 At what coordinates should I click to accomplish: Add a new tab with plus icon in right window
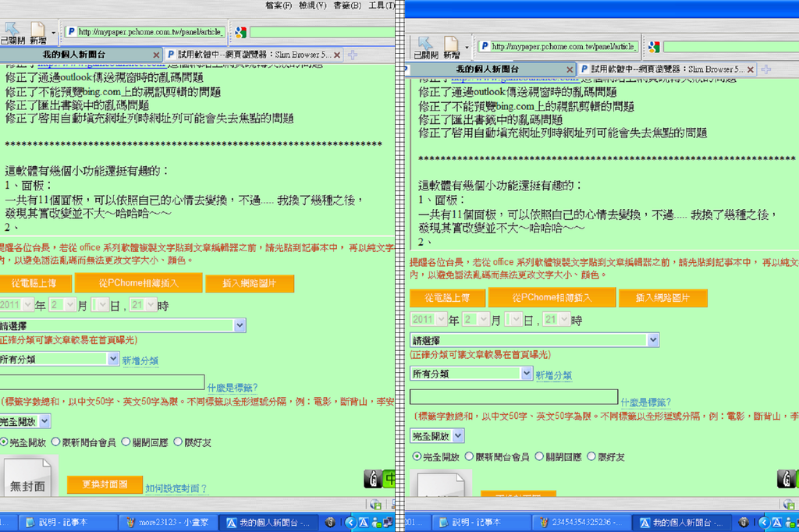(x=765, y=69)
